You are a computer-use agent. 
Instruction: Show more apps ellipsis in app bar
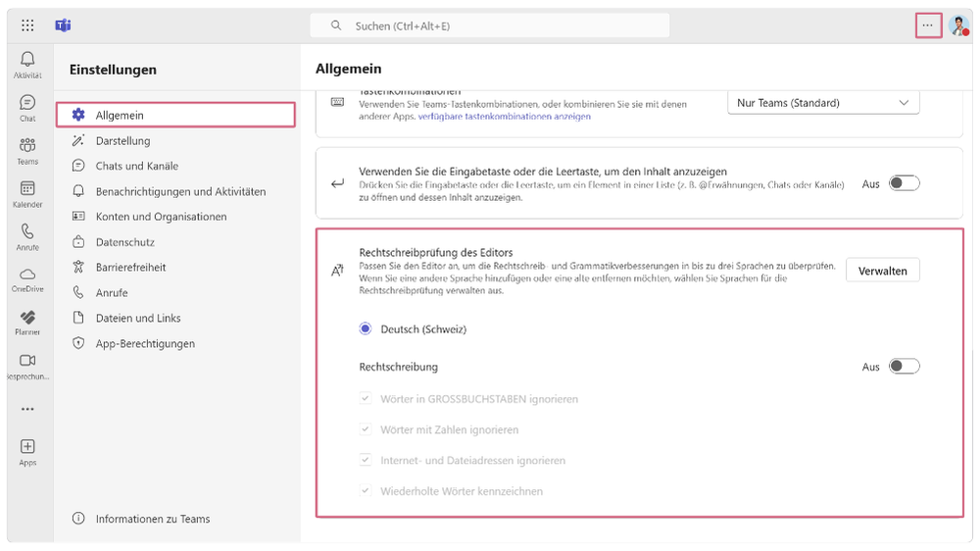coord(27,409)
